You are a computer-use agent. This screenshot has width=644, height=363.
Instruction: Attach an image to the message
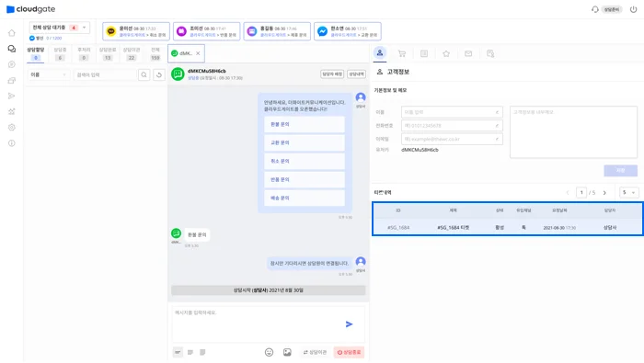[287, 352]
